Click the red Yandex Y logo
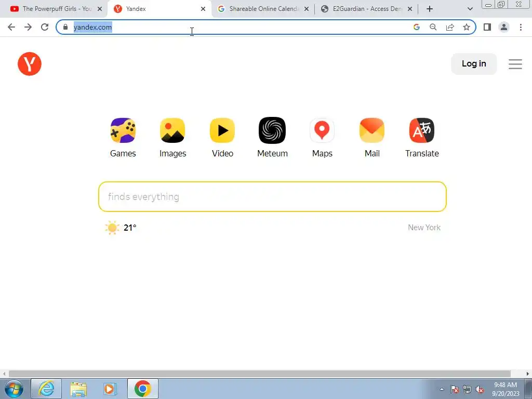Viewport: 532px width, 399px height. point(30,64)
